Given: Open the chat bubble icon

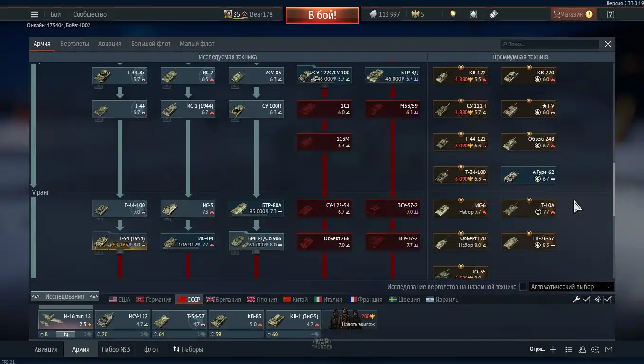Looking at the screenshot, I should click(595, 349).
